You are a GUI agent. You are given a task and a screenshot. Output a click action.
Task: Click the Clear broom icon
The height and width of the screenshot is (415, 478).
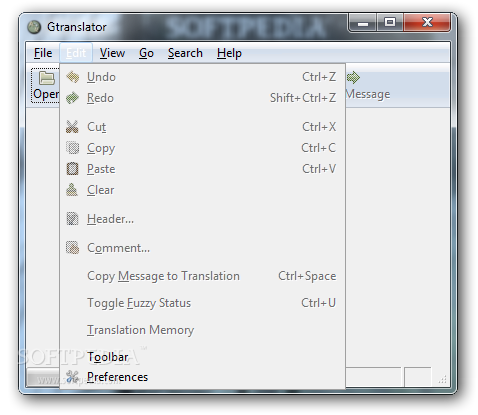pos(72,190)
